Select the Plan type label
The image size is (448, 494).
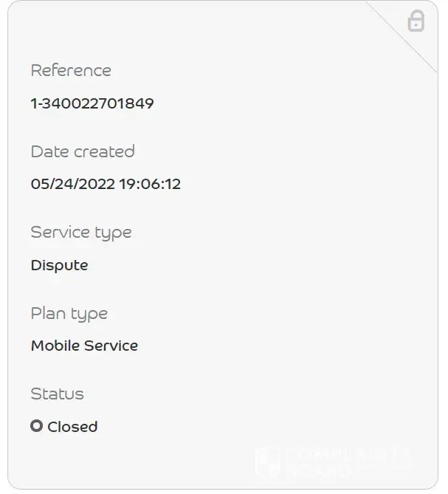[x=69, y=314]
